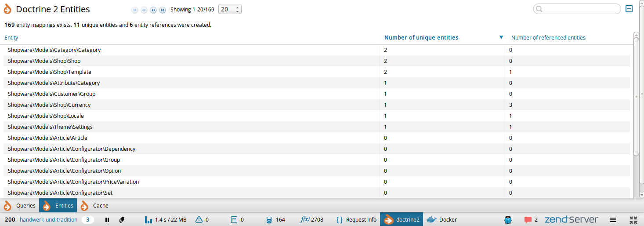Select row Shopware\Models\Theme\Settings
644x226 pixels.
pos(317,127)
